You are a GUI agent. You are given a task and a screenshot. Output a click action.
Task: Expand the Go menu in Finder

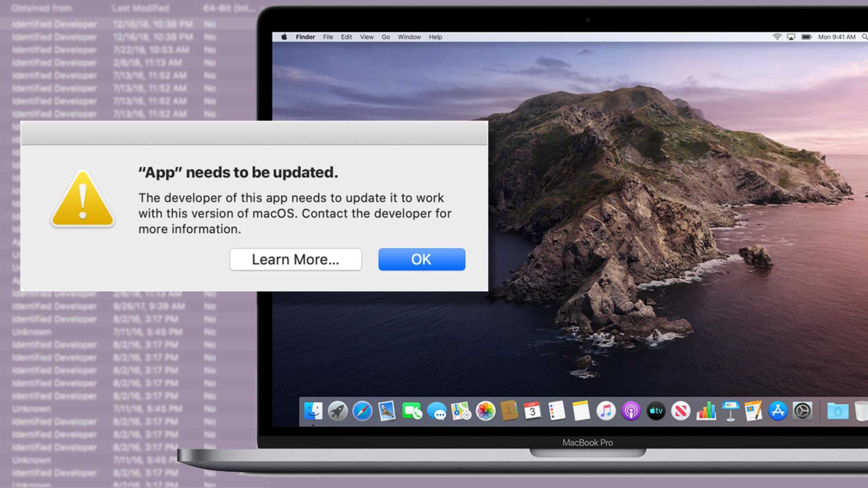click(x=385, y=37)
